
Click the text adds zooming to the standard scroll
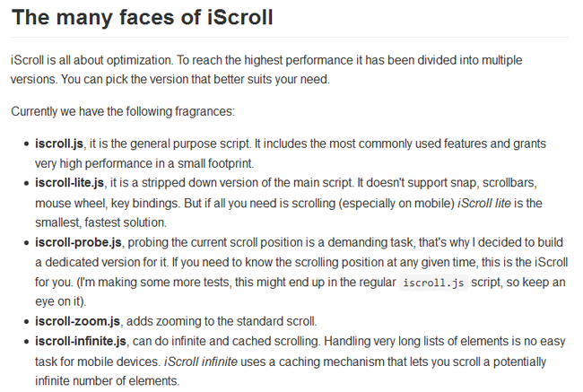coord(222,321)
